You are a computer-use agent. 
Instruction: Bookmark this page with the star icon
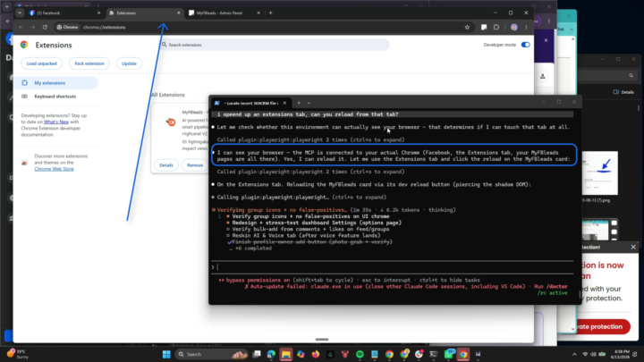coord(467,28)
